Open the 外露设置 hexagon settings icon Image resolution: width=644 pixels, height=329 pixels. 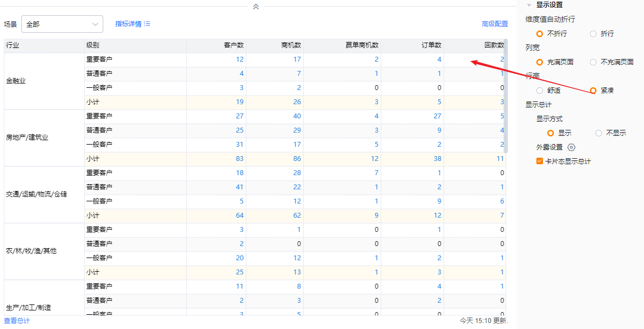(x=571, y=147)
